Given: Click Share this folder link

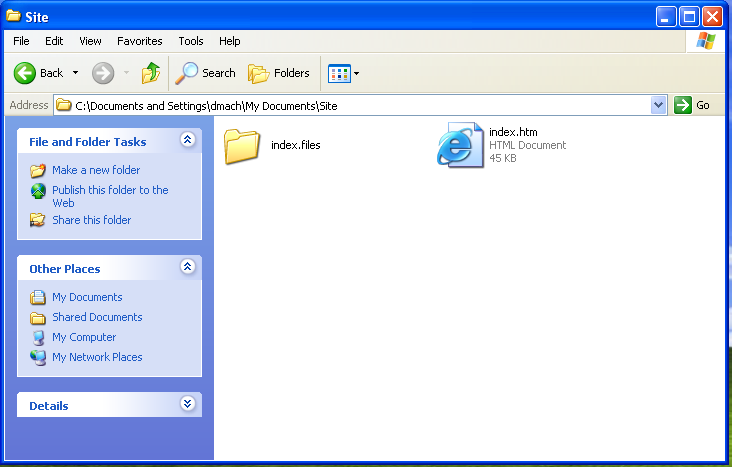Looking at the screenshot, I should 91,220.
